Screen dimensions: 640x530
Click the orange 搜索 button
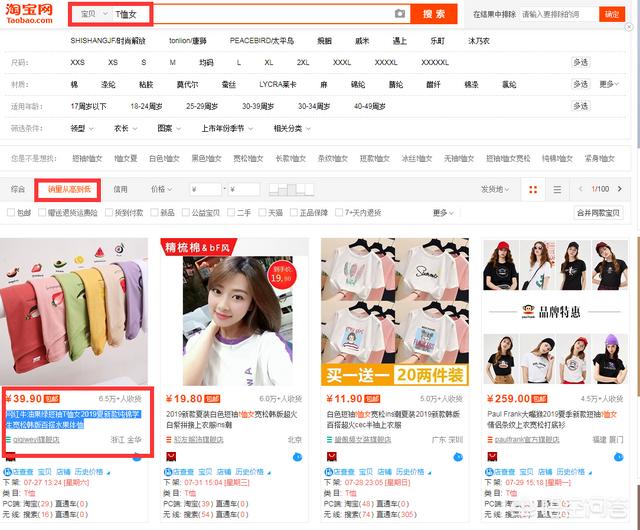[x=433, y=14]
